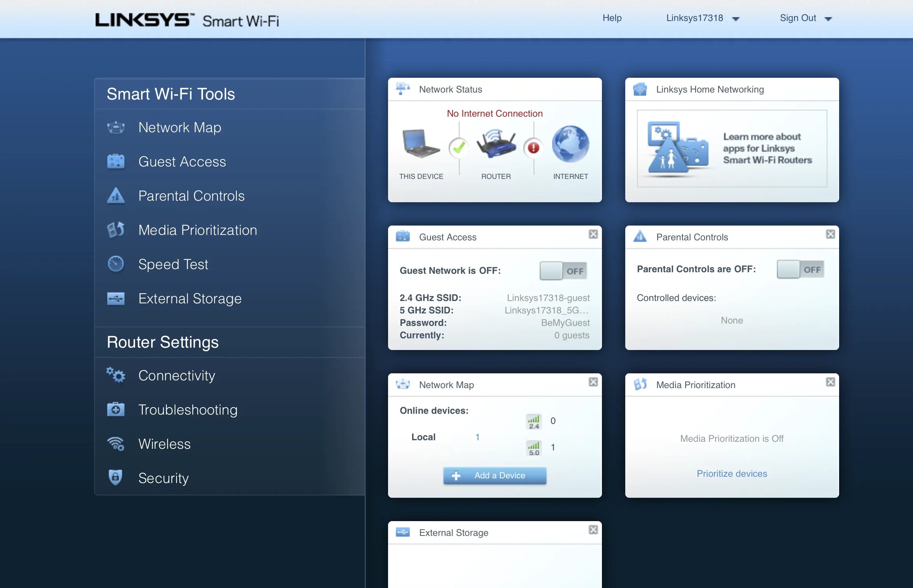Image resolution: width=913 pixels, height=588 pixels.
Task: Click the BeMyGuest password value
Action: pyautogui.click(x=565, y=322)
